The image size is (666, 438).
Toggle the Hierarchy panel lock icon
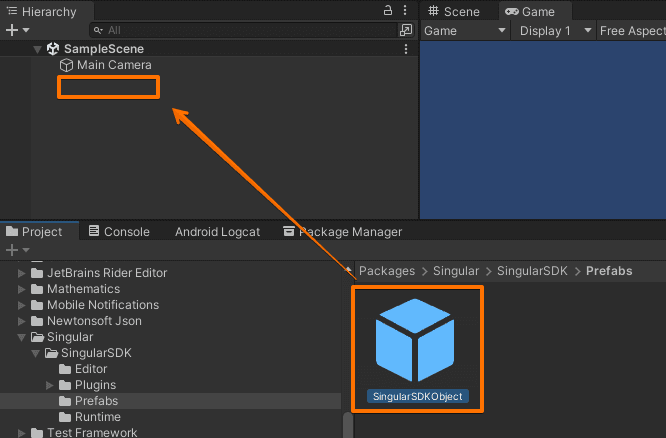(388, 10)
